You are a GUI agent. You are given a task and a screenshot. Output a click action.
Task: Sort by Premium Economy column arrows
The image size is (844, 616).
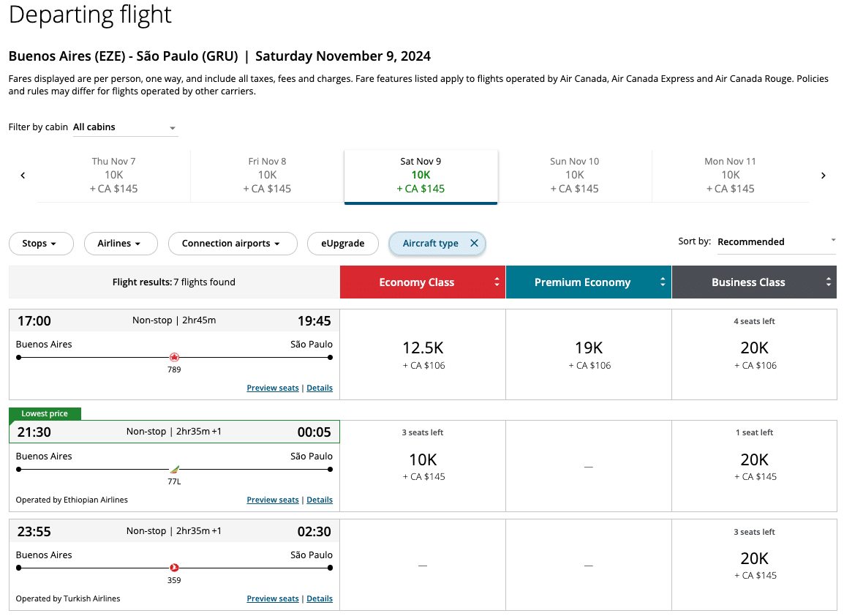(x=663, y=282)
